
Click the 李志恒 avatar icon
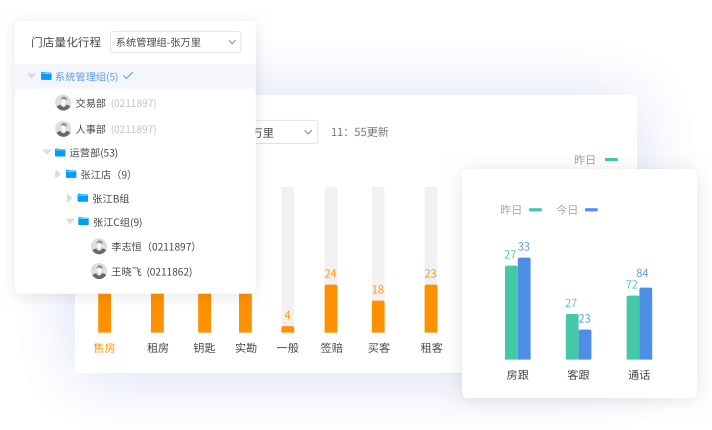[99, 246]
